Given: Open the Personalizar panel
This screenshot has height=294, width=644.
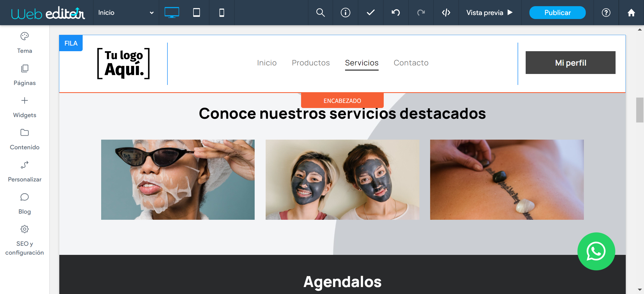Looking at the screenshot, I should pyautogui.click(x=24, y=172).
